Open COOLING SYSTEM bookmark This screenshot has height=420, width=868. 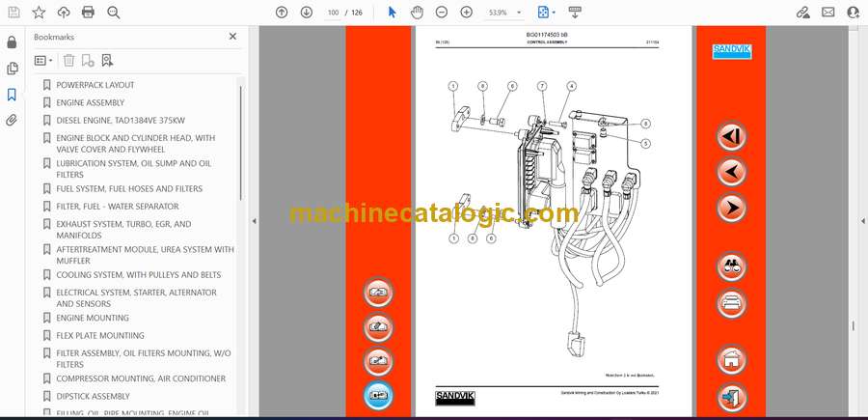[x=138, y=275]
